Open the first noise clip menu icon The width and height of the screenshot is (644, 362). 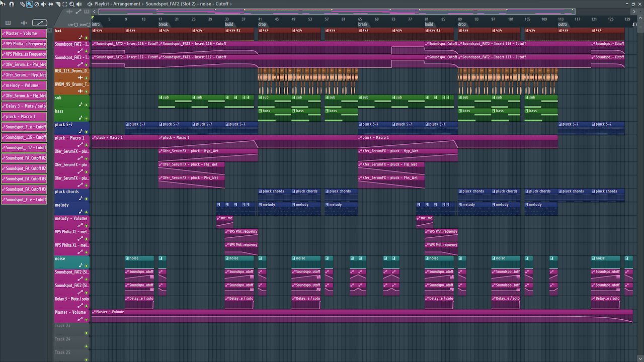[127, 258]
